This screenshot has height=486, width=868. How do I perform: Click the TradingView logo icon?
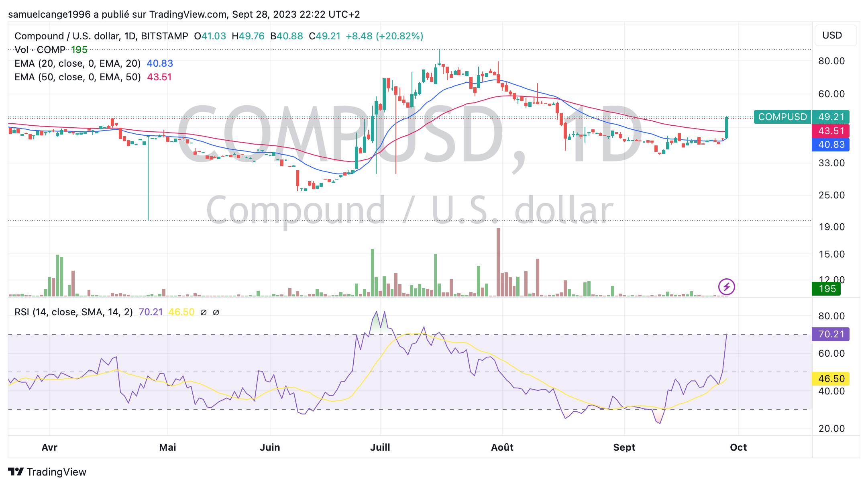[x=16, y=472]
